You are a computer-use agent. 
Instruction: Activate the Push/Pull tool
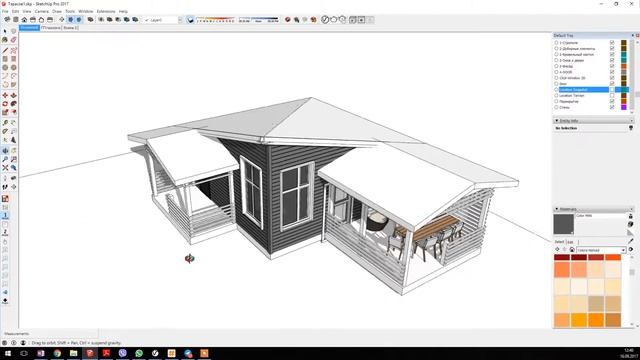click(13, 95)
